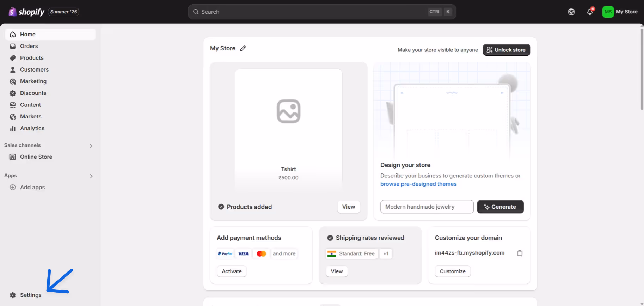644x306 pixels.
Task: Click the Unlock store button
Action: 506,50
